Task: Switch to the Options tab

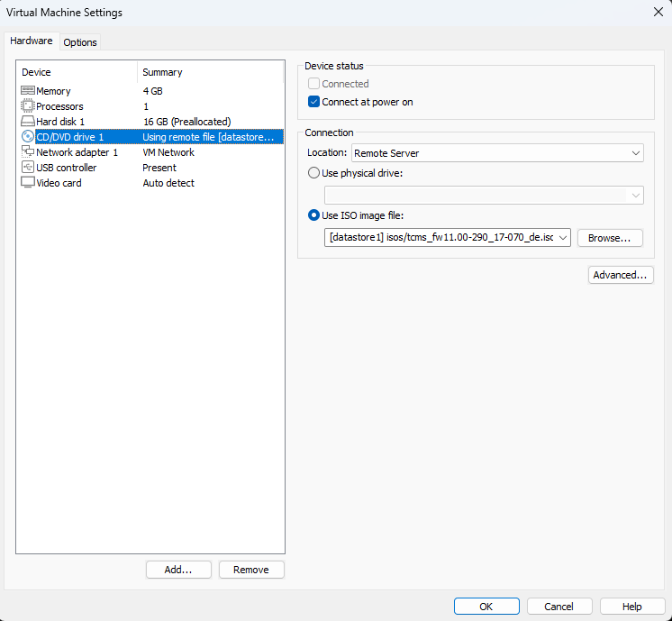Action: [x=80, y=42]
